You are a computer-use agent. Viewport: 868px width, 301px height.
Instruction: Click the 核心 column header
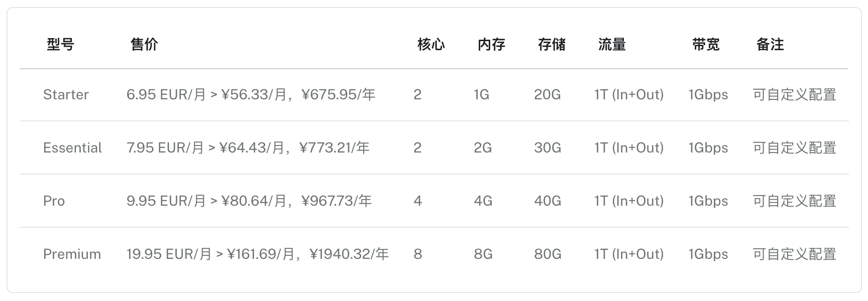tap(431, 45)
